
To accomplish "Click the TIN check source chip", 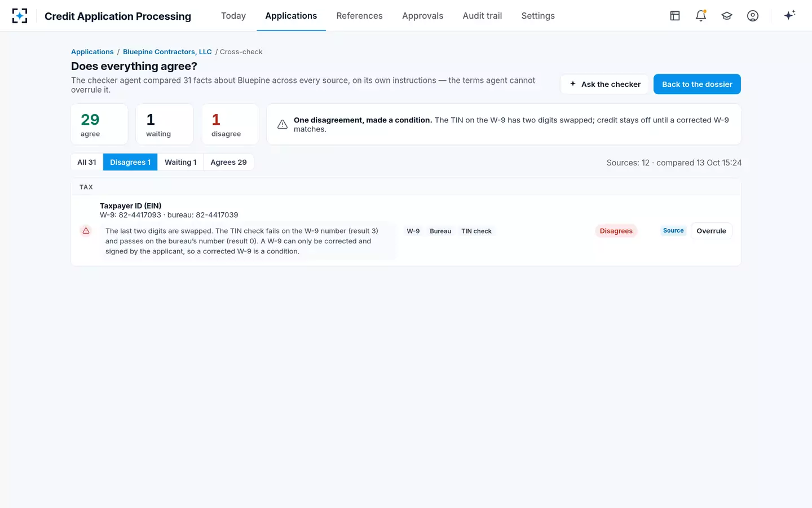I will coord(476,231).
